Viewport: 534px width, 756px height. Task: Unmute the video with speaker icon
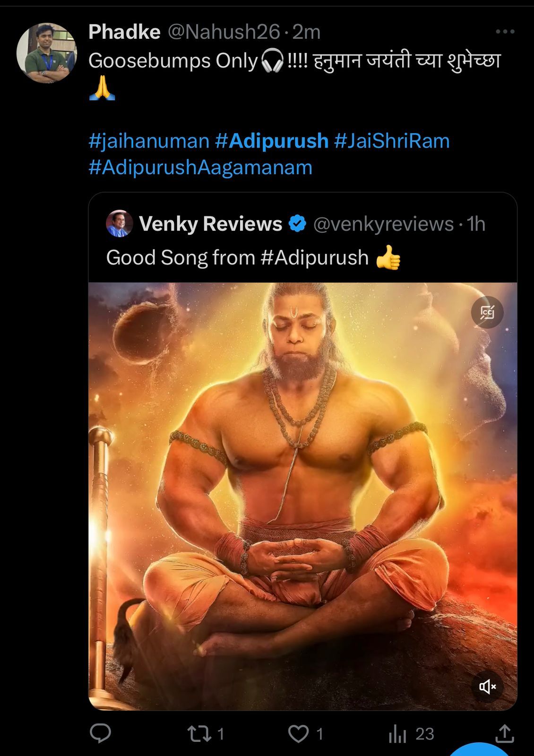(487, 686)
